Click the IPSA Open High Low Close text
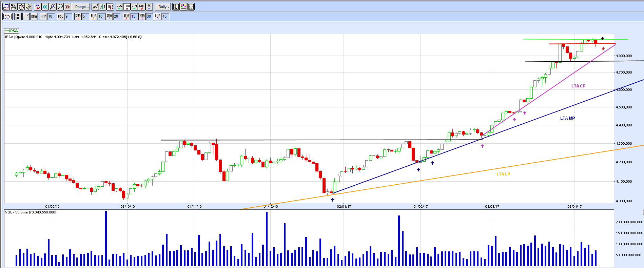The height and width of the screenshot is (268, 644). [73, 37]
